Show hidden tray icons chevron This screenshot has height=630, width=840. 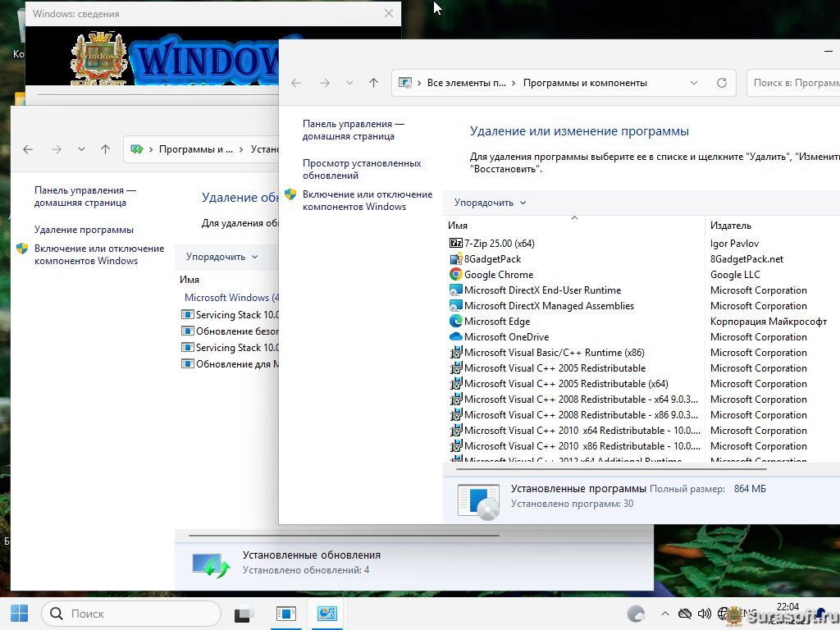[x=664, y=614]
